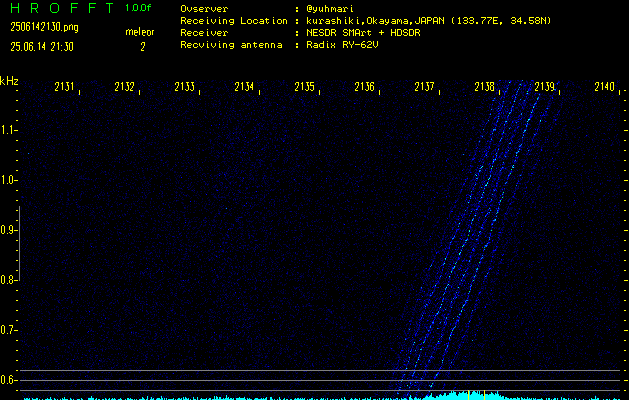Click the 1.1 frequency axis label
The height and width of the screenshot is (400, 629).
[x=7, y=130]
